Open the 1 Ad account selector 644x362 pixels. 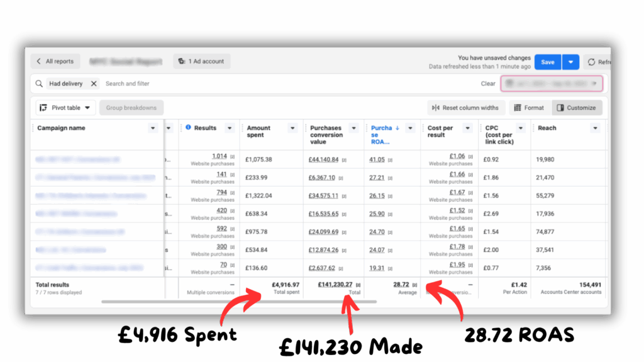(201, 61)
